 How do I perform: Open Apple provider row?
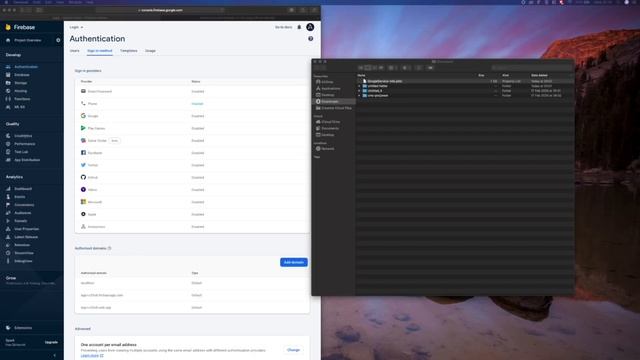tap(192, 214)
